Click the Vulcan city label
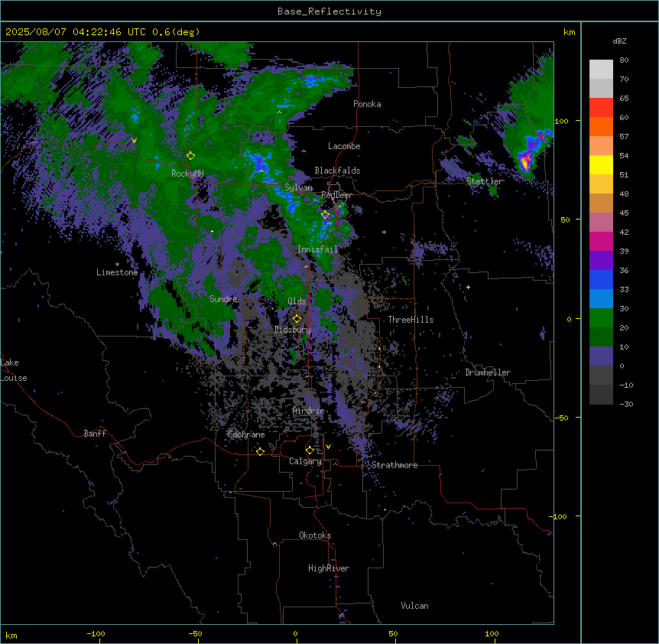This screenshot has height=644, width=659. (x=414, y=606)
